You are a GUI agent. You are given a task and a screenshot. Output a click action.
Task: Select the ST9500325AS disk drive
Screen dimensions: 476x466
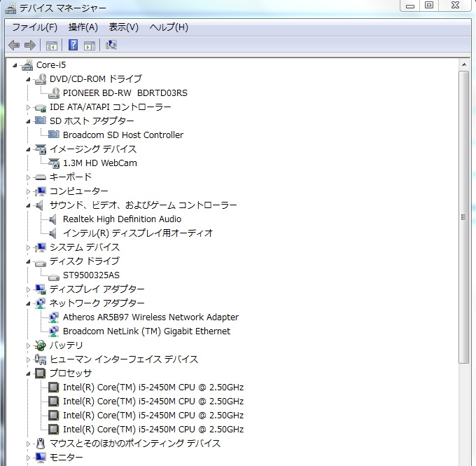pyautogui.click(x=91, y=275)
